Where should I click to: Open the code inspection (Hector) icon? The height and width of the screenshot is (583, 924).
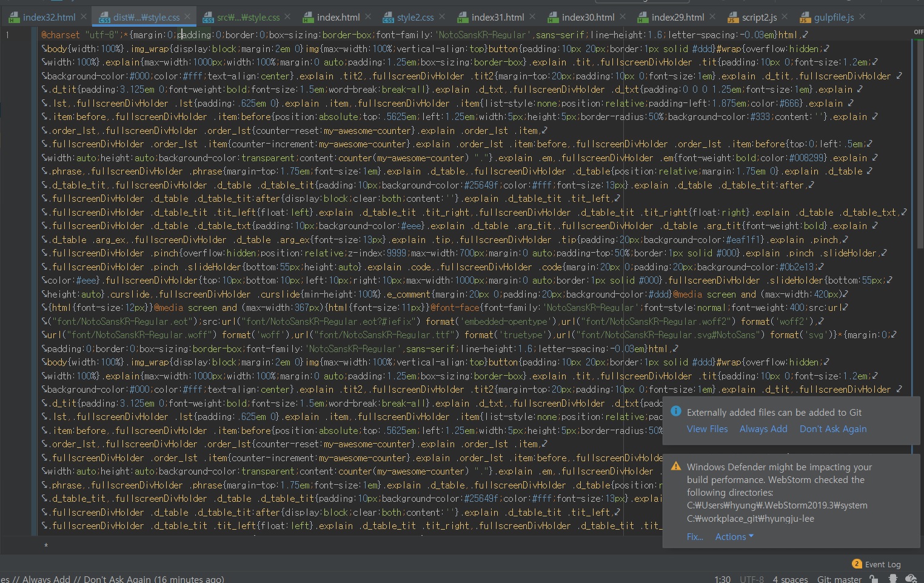(x=892, y=579)
